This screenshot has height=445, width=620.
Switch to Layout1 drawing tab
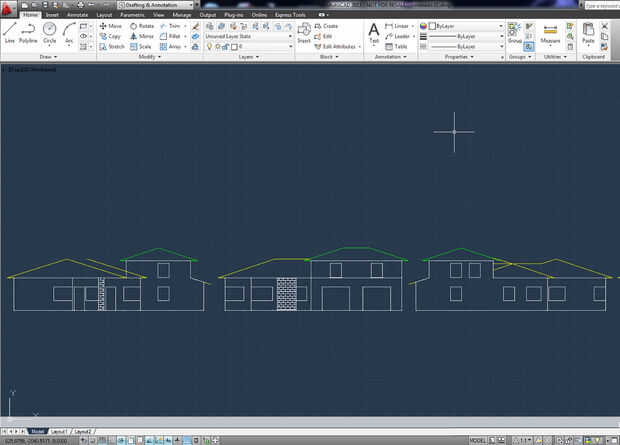tap(59, 432)
